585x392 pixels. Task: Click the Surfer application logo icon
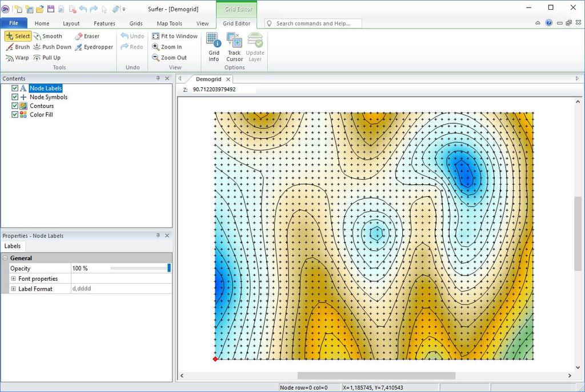(x=5, y=9)
